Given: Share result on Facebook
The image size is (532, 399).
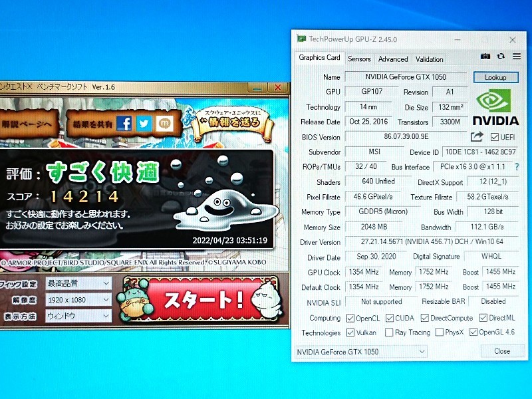Looking at the screenshot, I should [124, 124].
